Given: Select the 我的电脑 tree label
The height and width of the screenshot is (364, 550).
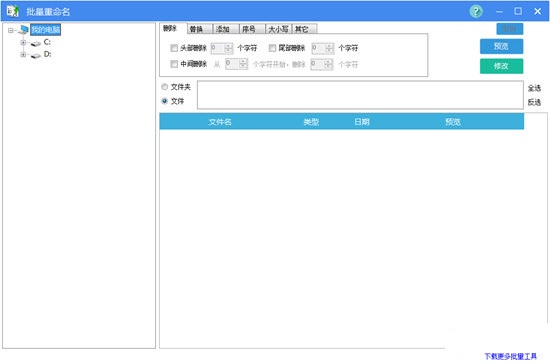Looking at the screenshot, I should pyautogui.click(x=46, y=30).
